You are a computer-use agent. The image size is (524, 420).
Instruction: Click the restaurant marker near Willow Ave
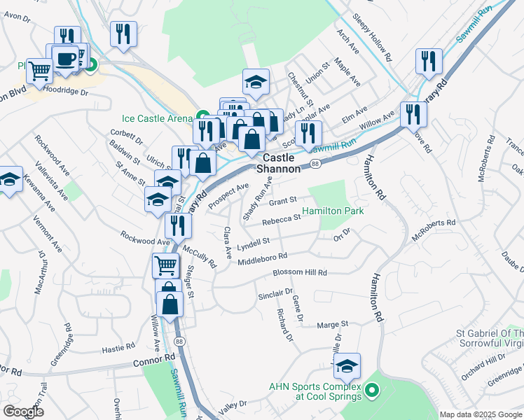click(414, 115)
